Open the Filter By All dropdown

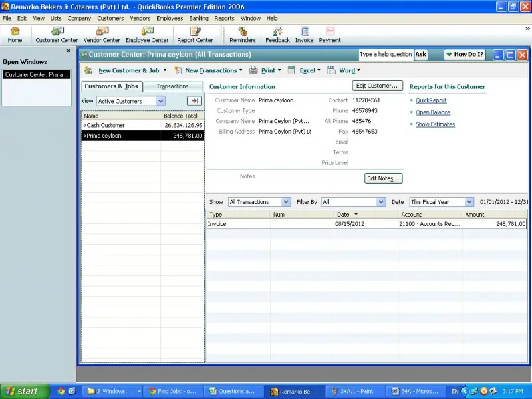(353, 202)
